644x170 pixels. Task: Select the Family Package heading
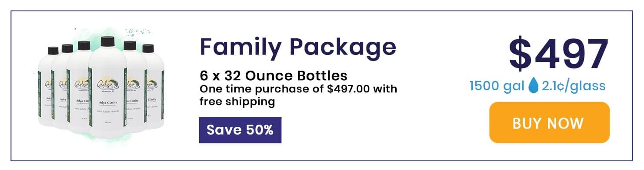pos(298,48)
